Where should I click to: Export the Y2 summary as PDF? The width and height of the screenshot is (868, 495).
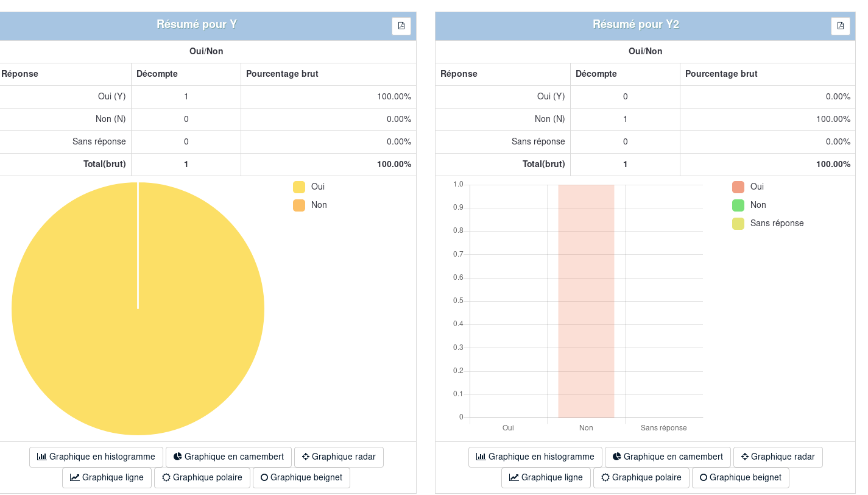[840, 26]
